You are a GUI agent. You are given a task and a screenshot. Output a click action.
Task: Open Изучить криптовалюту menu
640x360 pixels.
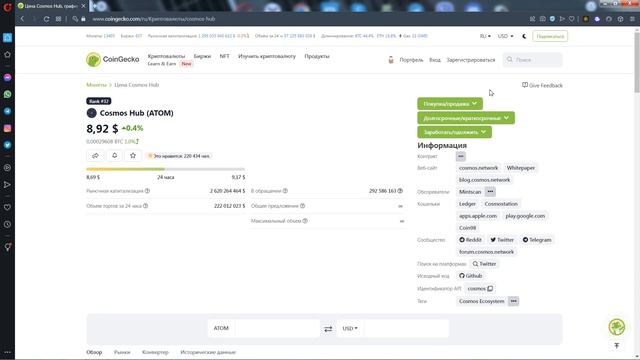pyautogui.click(x=267, y=56)
